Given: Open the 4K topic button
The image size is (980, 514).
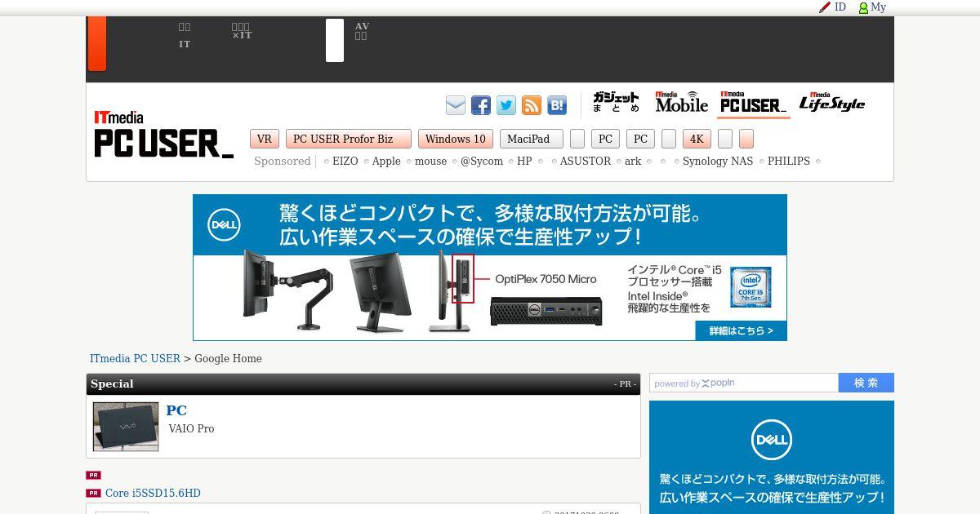Looking at the screenshot, I should tap(697, 139).
